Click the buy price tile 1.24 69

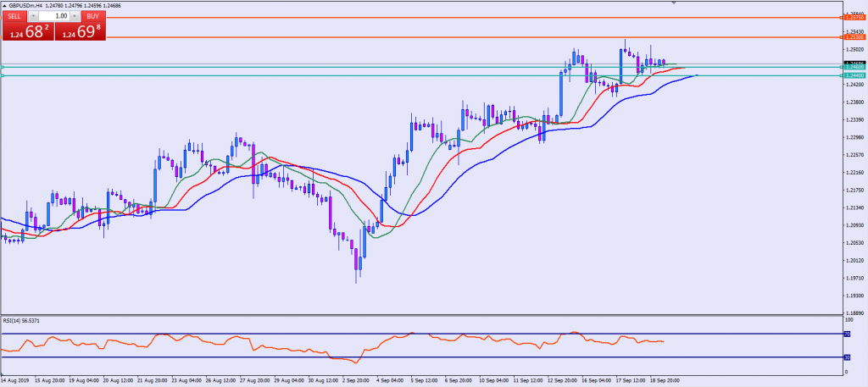81,32
